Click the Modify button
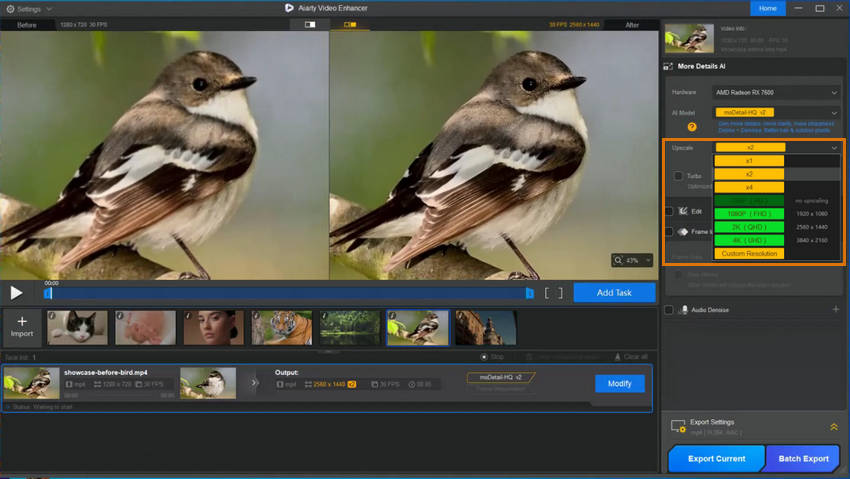850x479 pixels. coord(620,384)
